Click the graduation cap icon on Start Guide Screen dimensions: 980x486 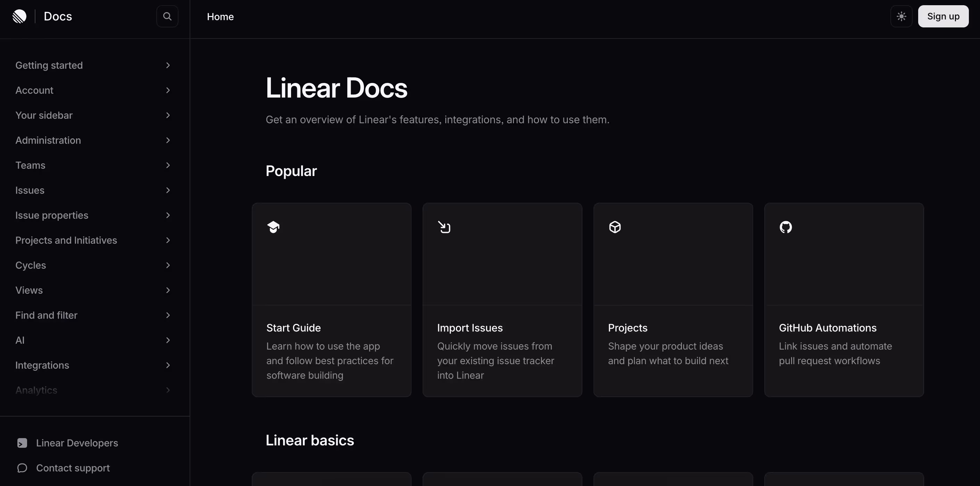click(273, 227)
